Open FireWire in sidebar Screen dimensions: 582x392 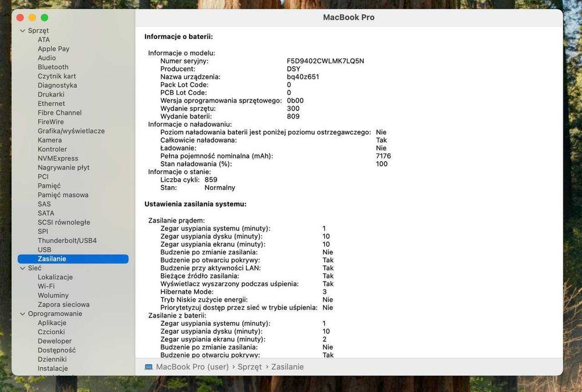point(51,122)
